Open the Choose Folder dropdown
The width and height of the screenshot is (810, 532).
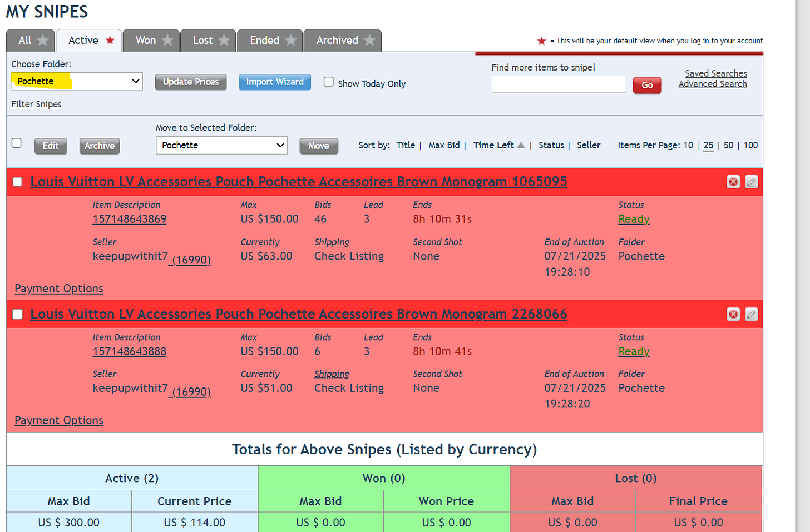[77, 81]
